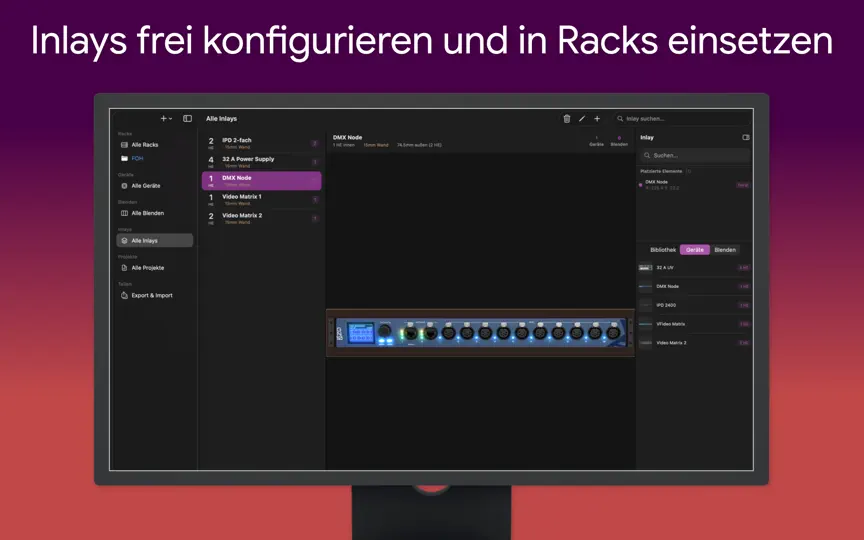
Task: Switch to the Blenden tab
Action: coord(725,250)
